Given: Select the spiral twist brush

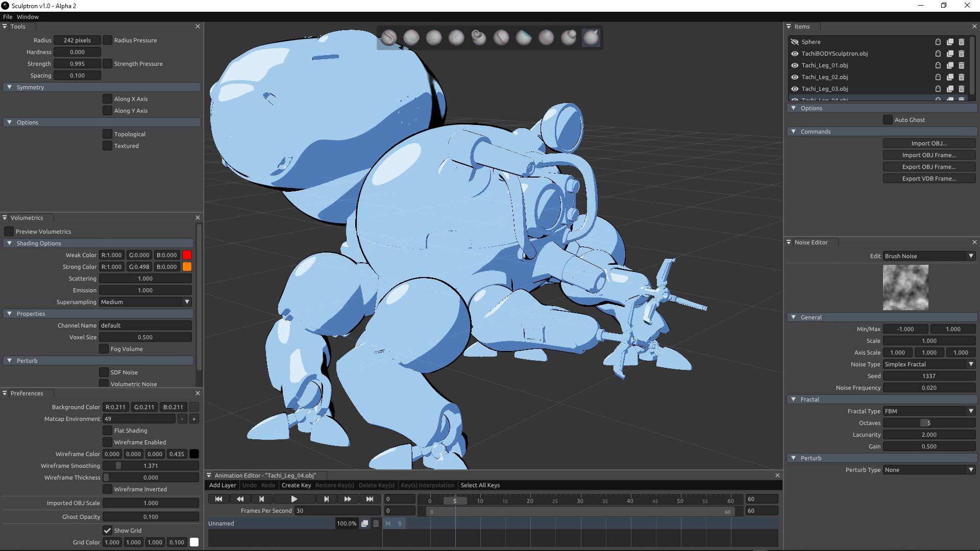Looking at the screenshot, I should tap(478, 37).
